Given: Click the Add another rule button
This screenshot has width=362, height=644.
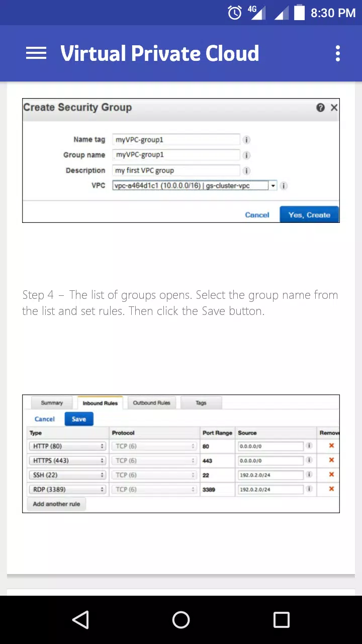Looking at the screenshot, I should coord(56,504).
